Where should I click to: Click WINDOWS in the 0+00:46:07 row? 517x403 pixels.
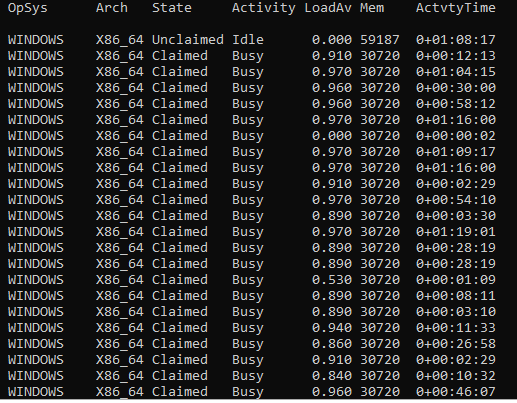36,392
